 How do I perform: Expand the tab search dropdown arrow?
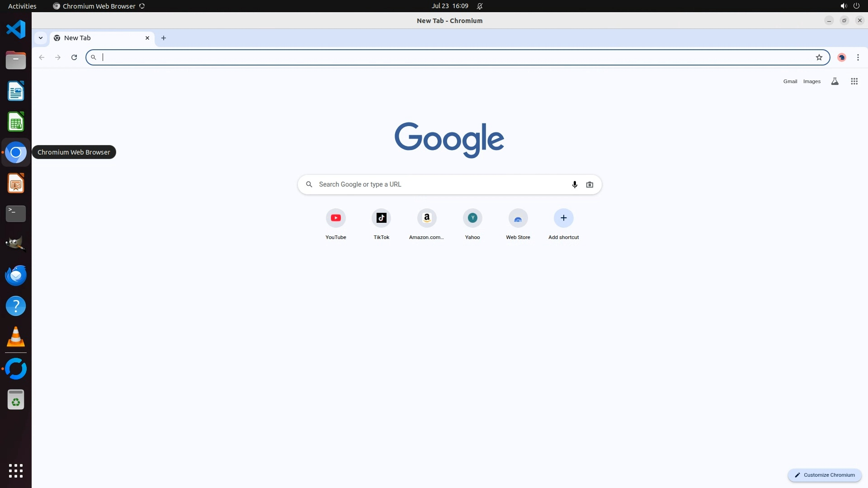(x=41, y=38)
